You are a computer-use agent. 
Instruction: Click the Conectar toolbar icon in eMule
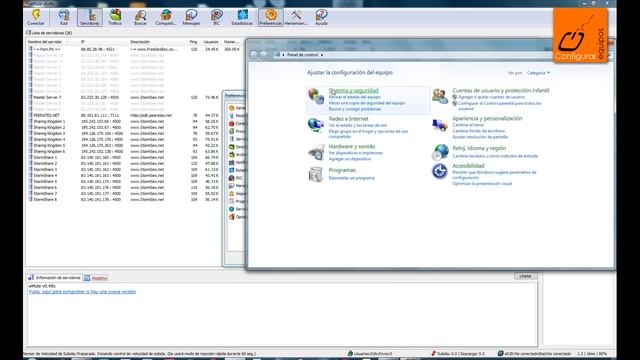pyautogui.click(x=36, y=18)
